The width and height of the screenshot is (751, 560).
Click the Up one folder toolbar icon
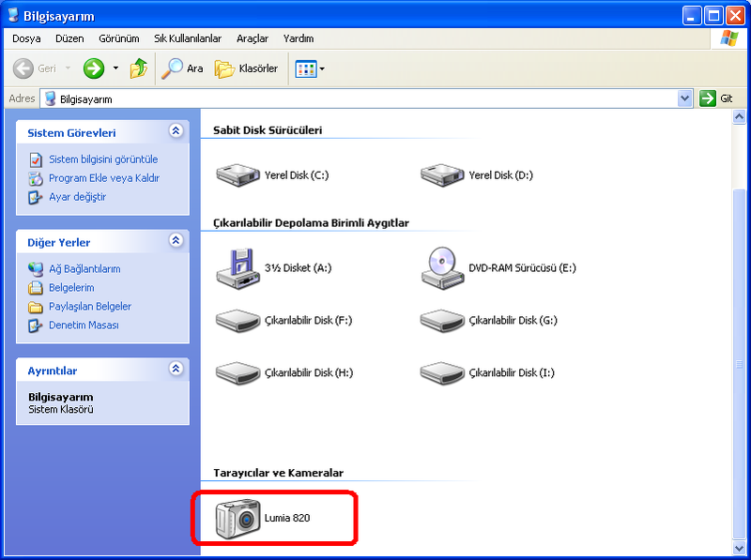tap(139, 68)
